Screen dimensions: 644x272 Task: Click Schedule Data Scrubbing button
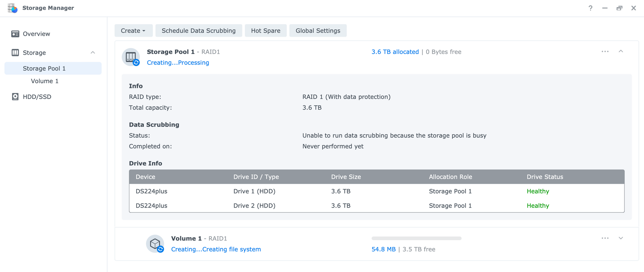coord(199,31)
